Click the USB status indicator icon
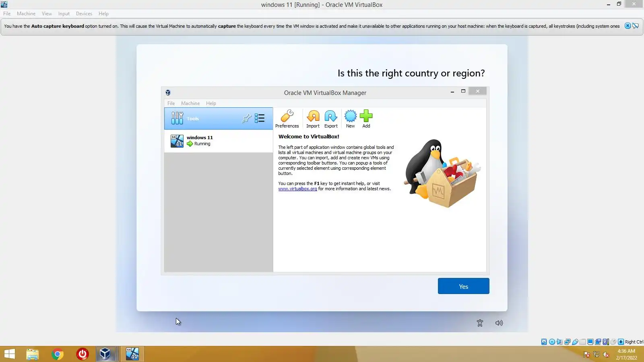 tap(575, 342)
